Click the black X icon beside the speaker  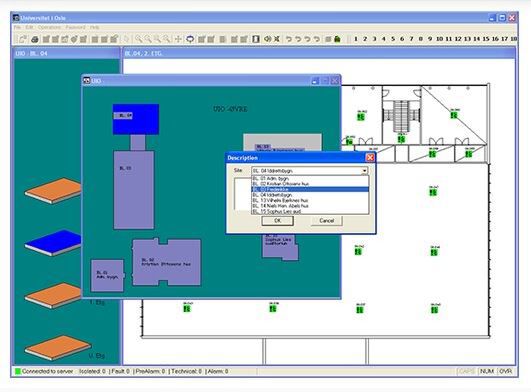(277, 39)
